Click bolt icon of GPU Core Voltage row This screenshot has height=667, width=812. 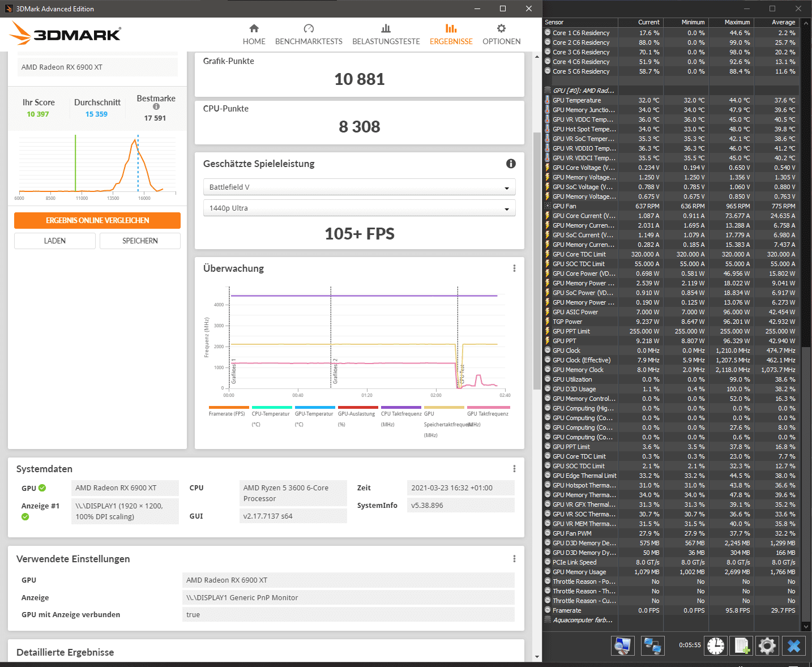pyautogui.click(x=548, y=168)
